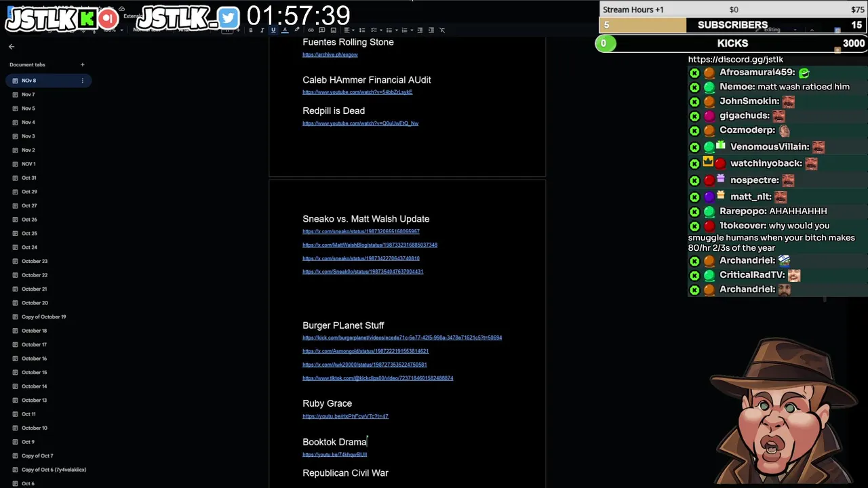
Task: Click the add comment icon
Action: click(322, 30)
